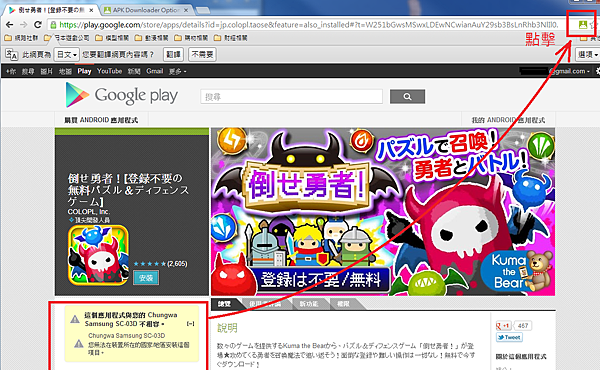This screenshot has width=600, height=370.
Task: Open a new tab button
Action: tap(203, 10)
